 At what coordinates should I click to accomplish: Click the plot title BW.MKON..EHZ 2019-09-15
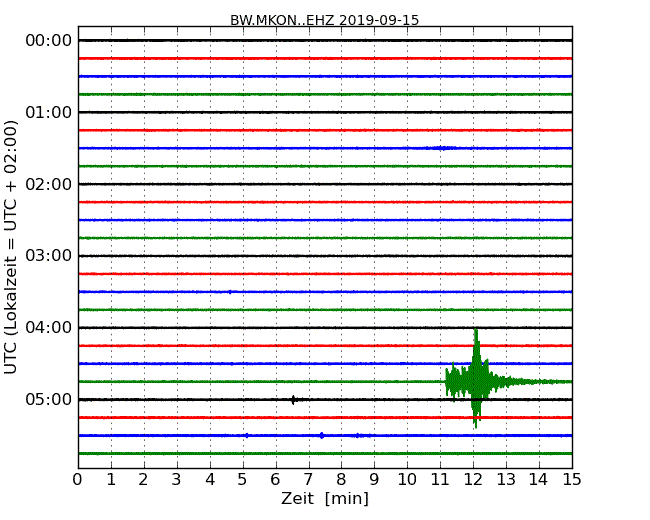coord(325,20)
